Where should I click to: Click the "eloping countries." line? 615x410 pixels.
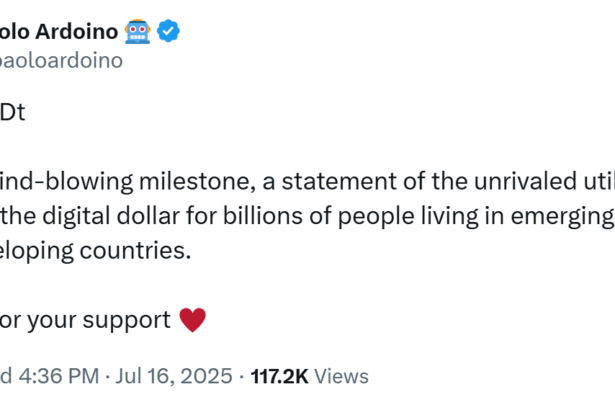pyautogui.click(x=95, y=249)
